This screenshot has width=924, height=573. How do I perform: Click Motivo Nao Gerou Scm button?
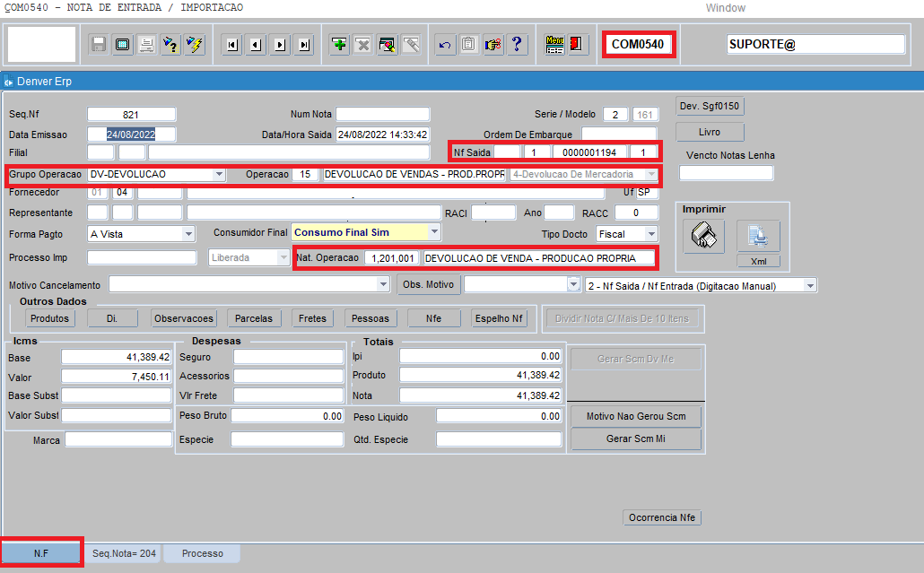(636, 416)
